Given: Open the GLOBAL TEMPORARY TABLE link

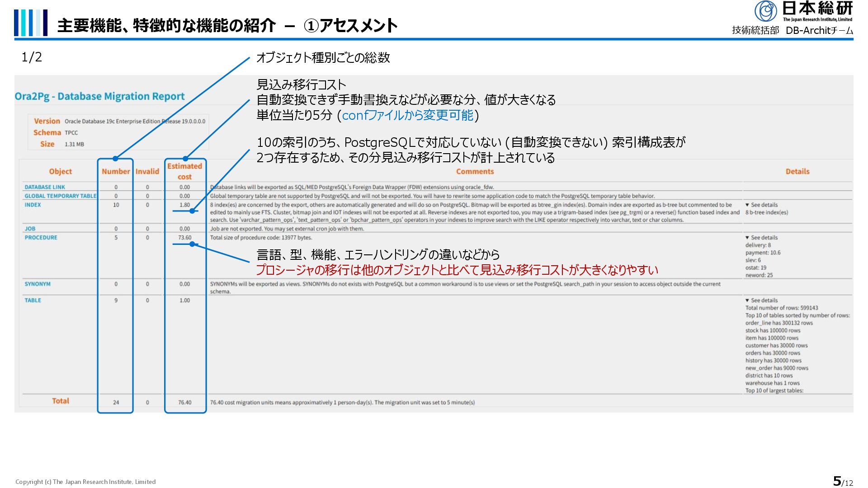Looking at the screenshot, I should coord(60,196).
